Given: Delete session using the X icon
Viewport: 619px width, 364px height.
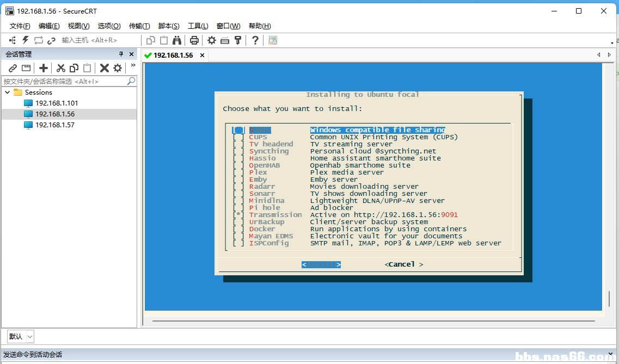Looking at the screenshot, I should [104, 68].
